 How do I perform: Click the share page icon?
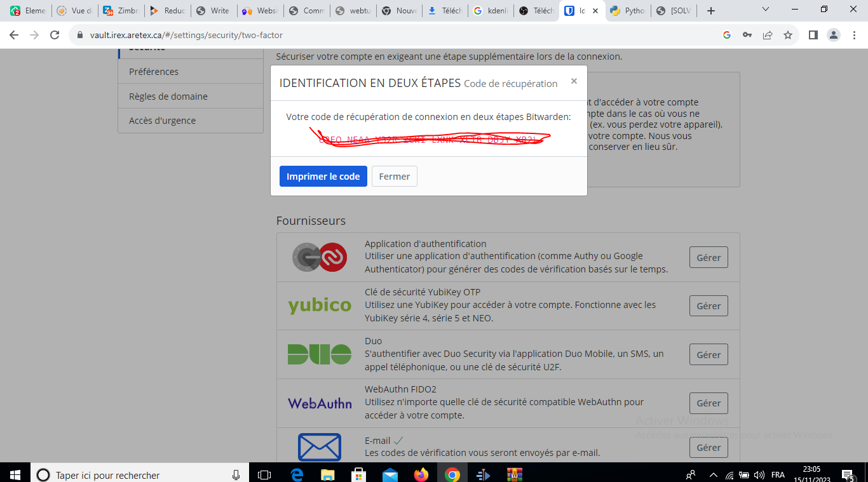(x=768, y=35)
